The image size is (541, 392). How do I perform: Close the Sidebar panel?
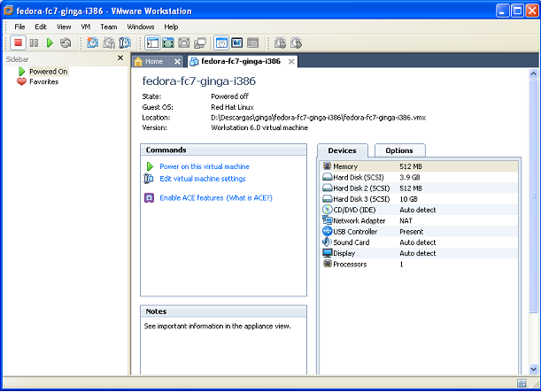click(x=120, y=58)
